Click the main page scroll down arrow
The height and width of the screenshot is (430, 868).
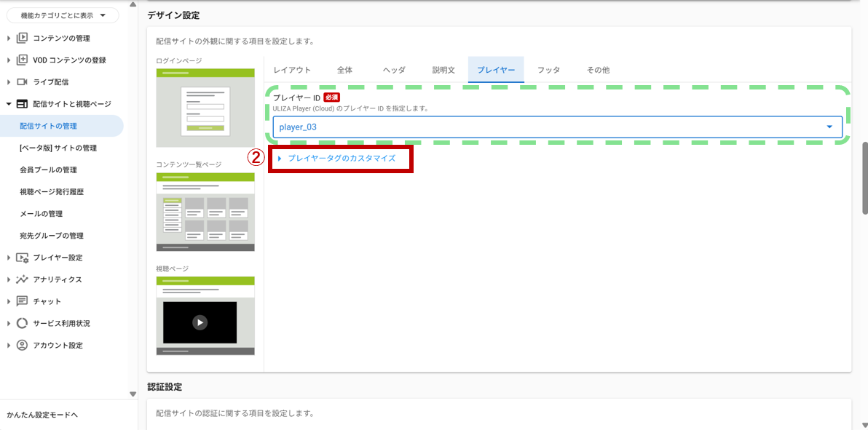point(864,426)
